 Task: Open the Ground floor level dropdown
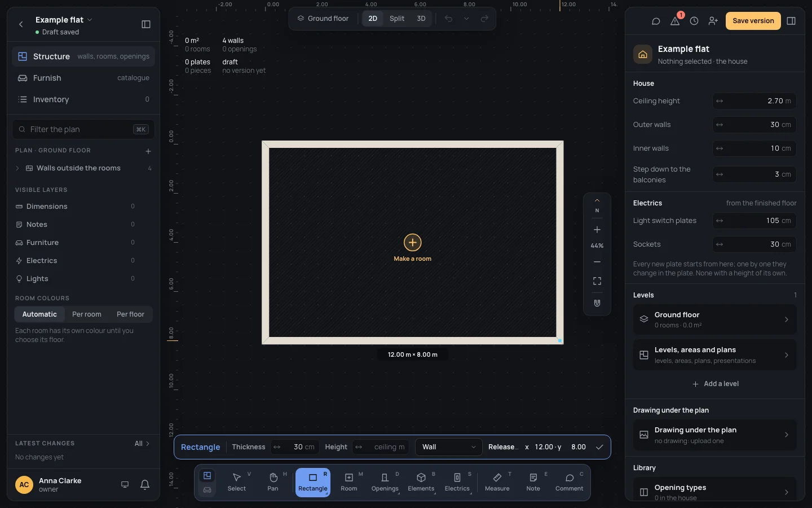(323, 19)
